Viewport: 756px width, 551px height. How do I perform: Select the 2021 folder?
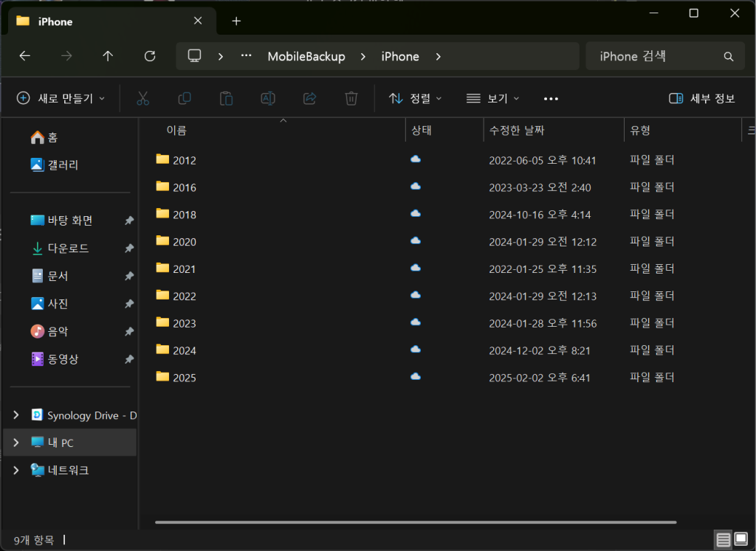pos(176,268)
